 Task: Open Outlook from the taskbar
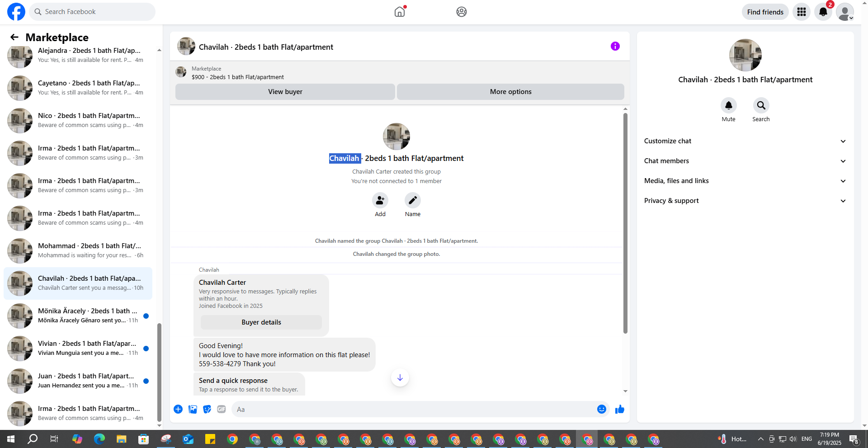tap(188, 439)
